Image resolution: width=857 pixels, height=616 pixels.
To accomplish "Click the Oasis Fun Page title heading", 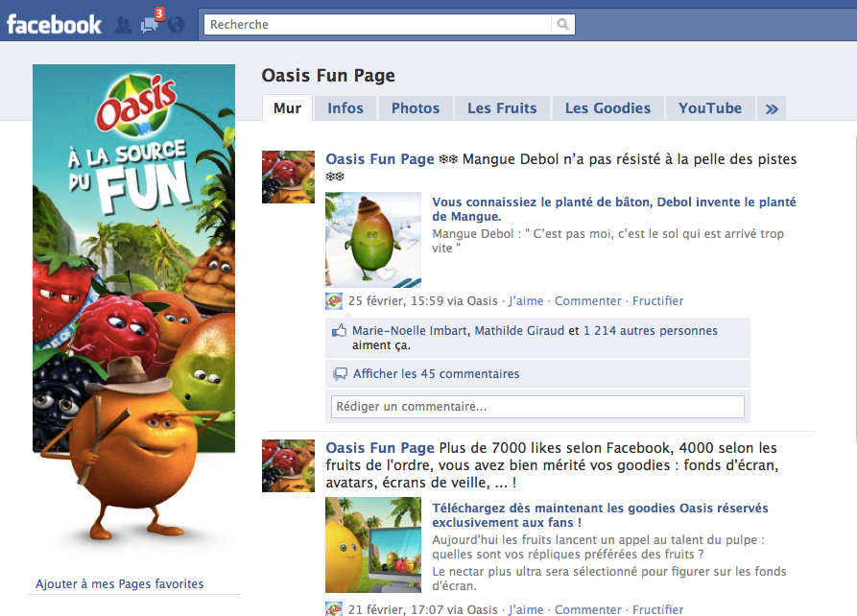I will (x=328, y=76).
